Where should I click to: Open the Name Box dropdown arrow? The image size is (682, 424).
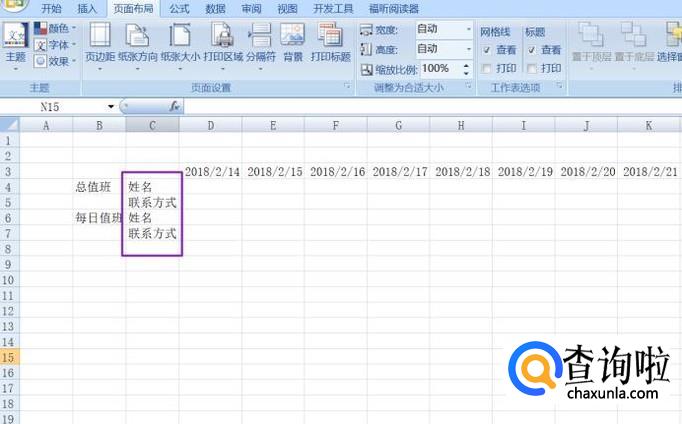click(x=111, y=106)
